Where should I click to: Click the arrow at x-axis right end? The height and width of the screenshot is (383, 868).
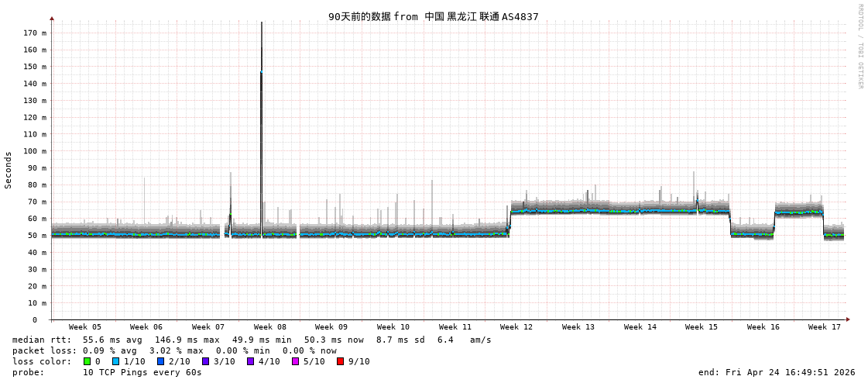pos(848,319)
